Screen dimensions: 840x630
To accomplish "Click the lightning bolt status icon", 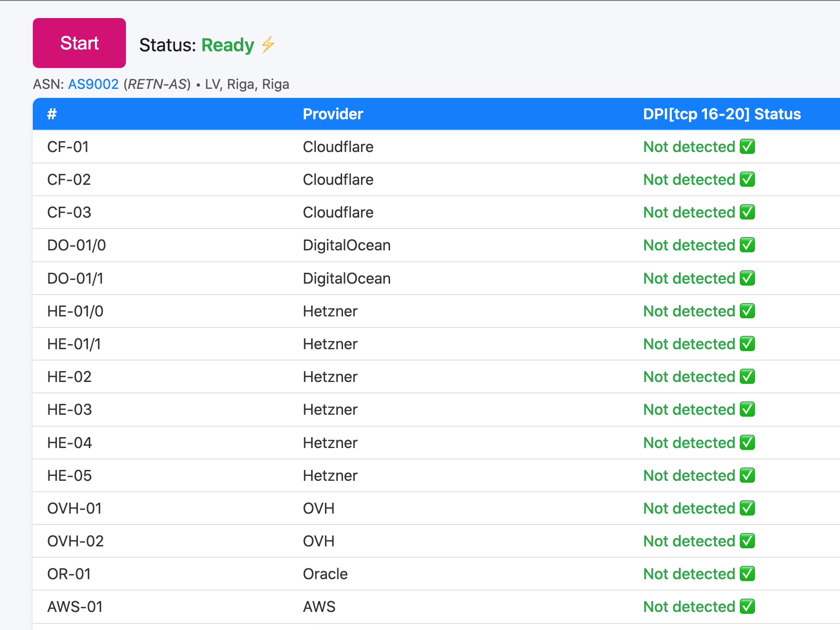I will pyautogui.click(x=268, y=45).
